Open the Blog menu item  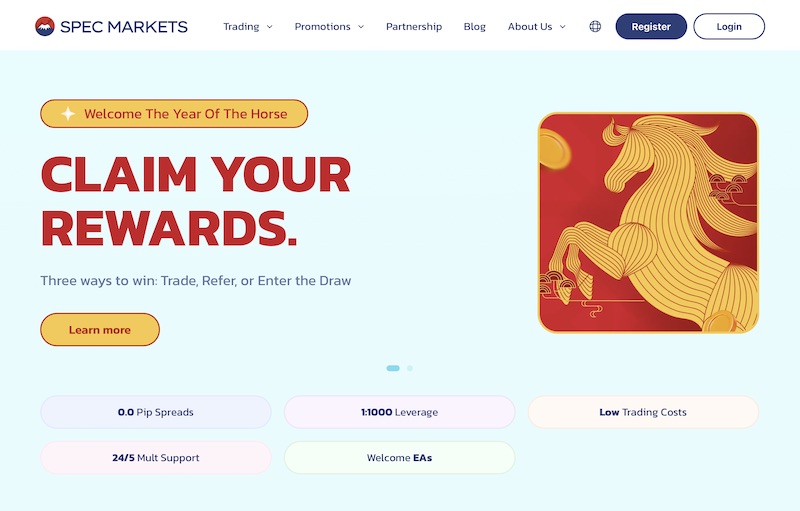(475, 27)
